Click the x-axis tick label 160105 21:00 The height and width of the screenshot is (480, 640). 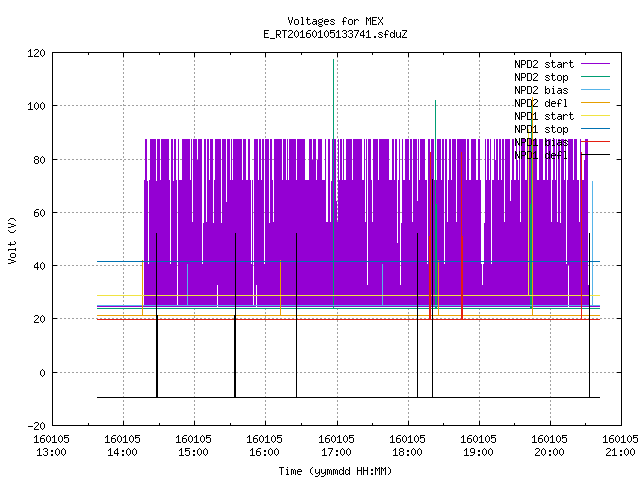tap(620, 446)
